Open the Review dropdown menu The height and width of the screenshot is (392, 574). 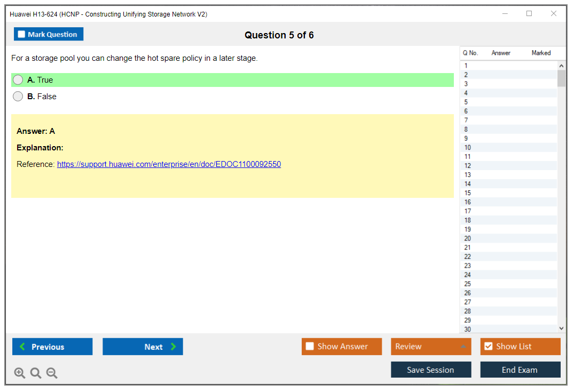[x=430, y=347]
